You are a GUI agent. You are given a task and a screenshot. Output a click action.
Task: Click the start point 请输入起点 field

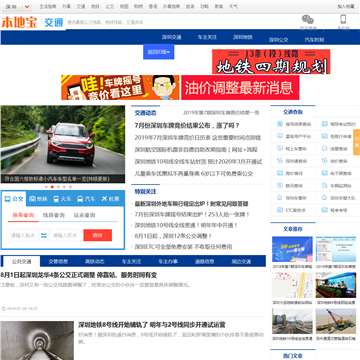coord(23,235)
